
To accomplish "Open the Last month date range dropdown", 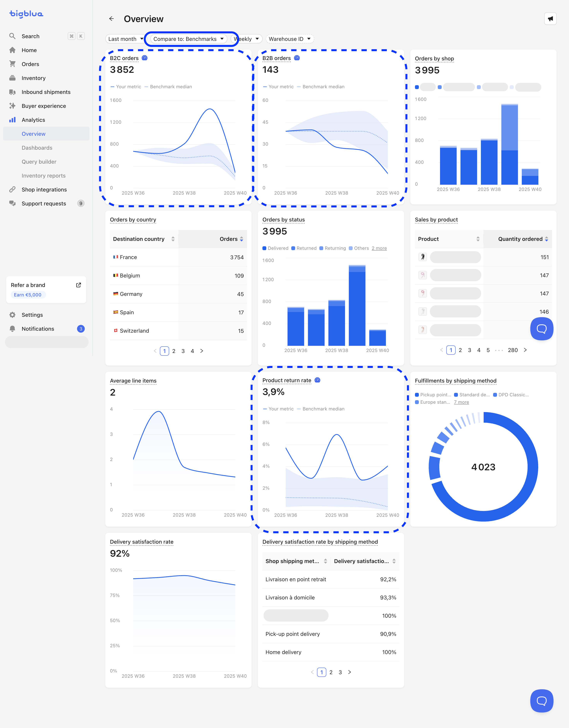I will pyautogui.click(x=125, y=39).
